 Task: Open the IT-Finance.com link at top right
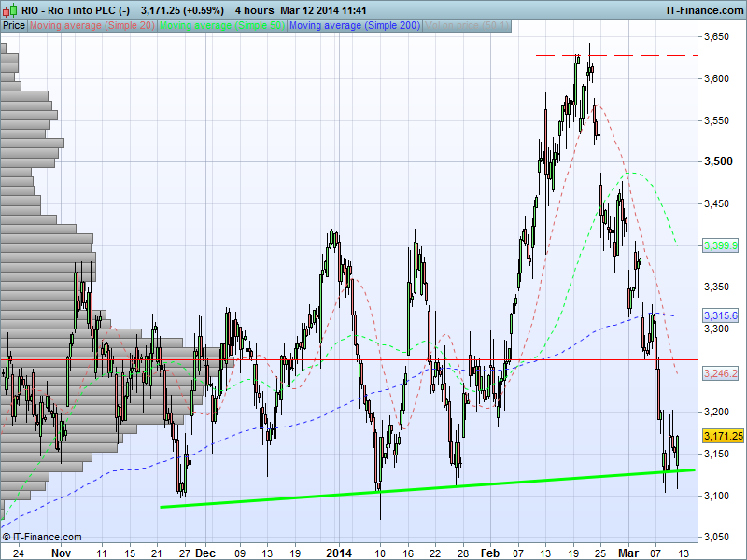click(x=704, y=10)
